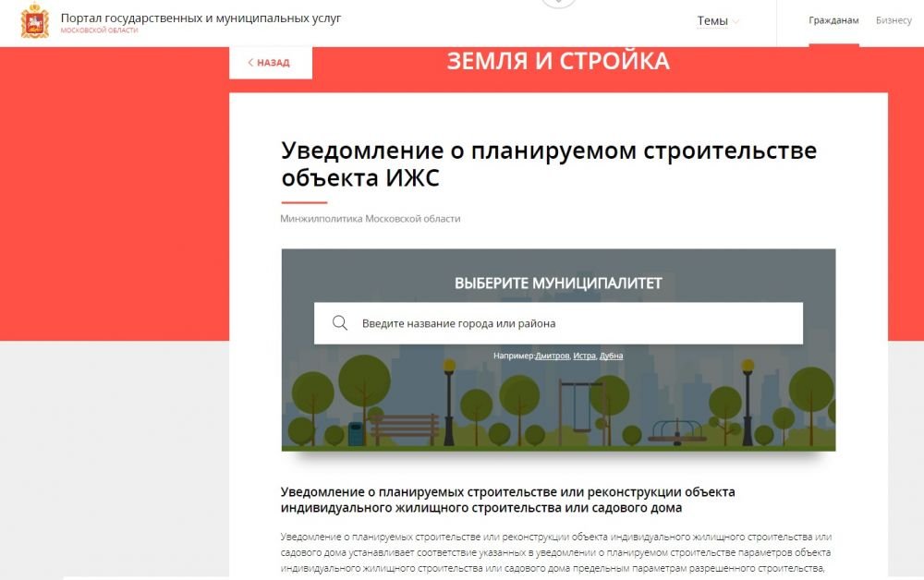Viewport: 924px width, 580px height.
Task: Click the ЗЕМЛЯ И СТРОЙКА section heading
Action: (x=558, y=61)
